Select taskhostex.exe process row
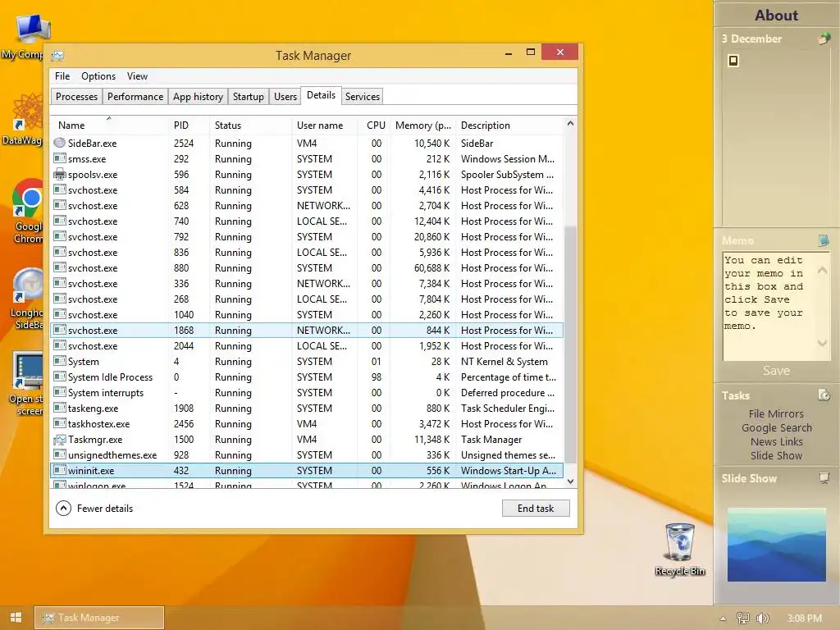 tap(307, 424)
